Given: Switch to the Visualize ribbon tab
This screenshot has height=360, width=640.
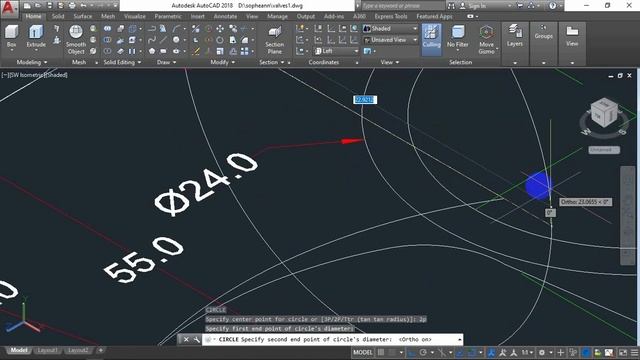Looking at the screenshot, I should point(135,16).
